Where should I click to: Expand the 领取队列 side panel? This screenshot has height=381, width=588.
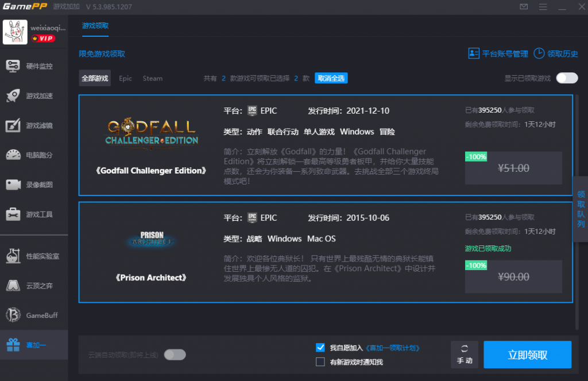tap(581, 209)
